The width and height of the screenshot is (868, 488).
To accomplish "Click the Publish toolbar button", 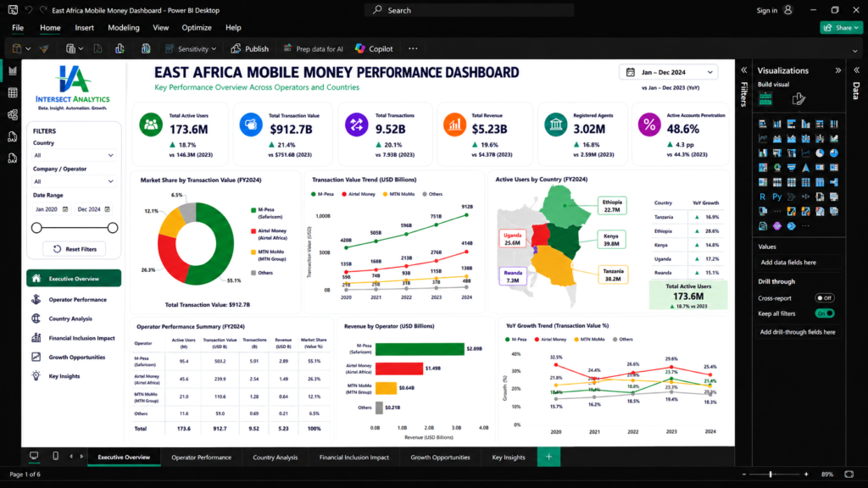I will (x=250, y=48).
